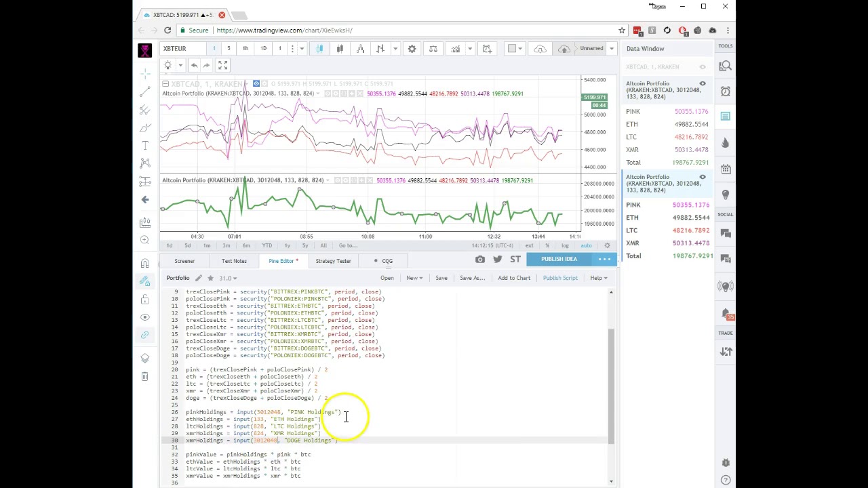The height and width of the screenshot is (488, 868).
Task: Click Save As in Pine Editor
Action: (473, 278)
